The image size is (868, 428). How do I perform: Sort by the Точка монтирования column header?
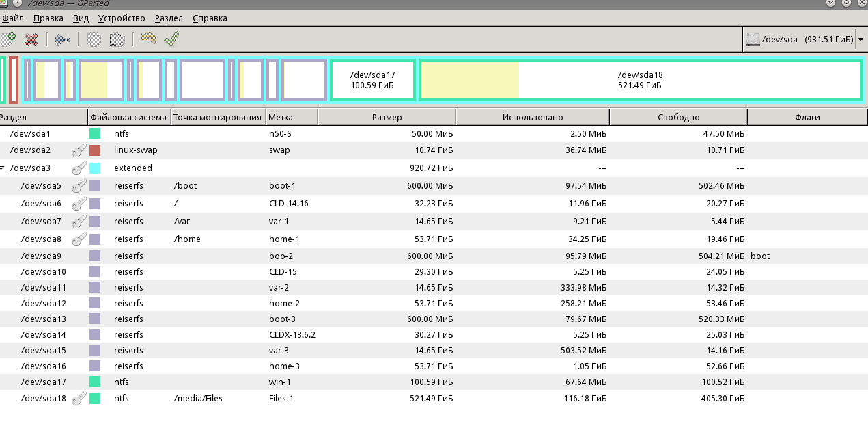click(x=218, y=117)
